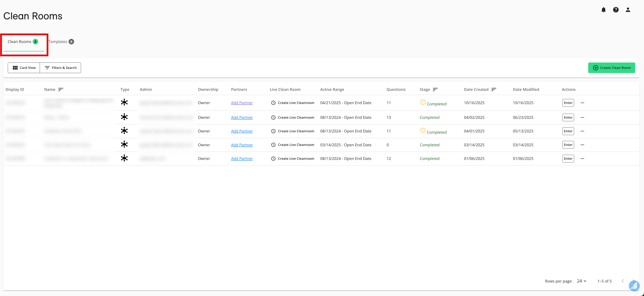Click the Create Clean Room button
Image resolution: width=644 pixels, height=296 pixels.
[x=612, y=68]
